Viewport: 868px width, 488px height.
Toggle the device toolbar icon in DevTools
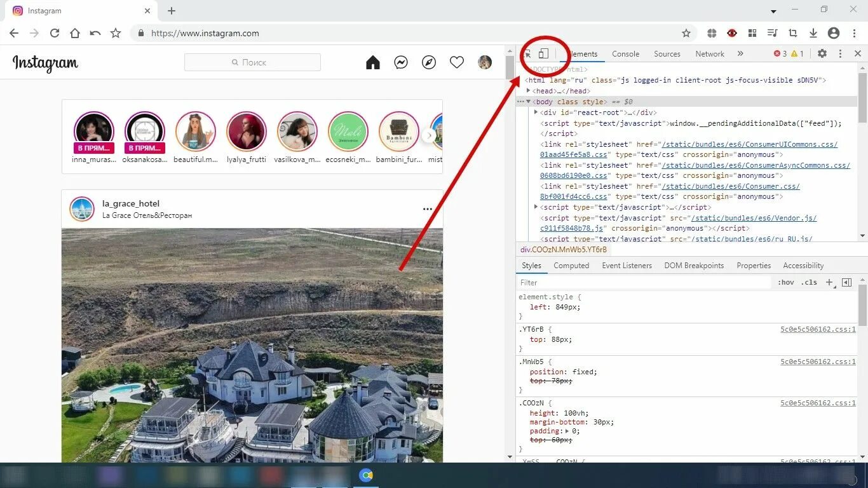543,54
